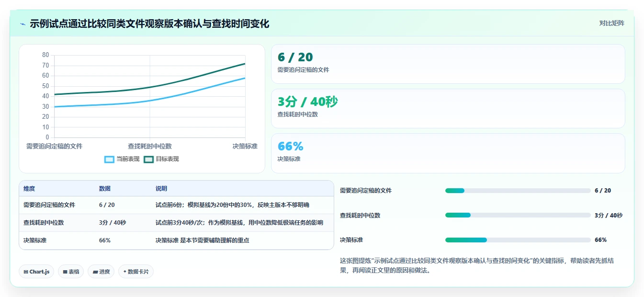Toggle the 目标表现 legend swatch
Screen dimensions: 644x297
(x=149, y=159)
